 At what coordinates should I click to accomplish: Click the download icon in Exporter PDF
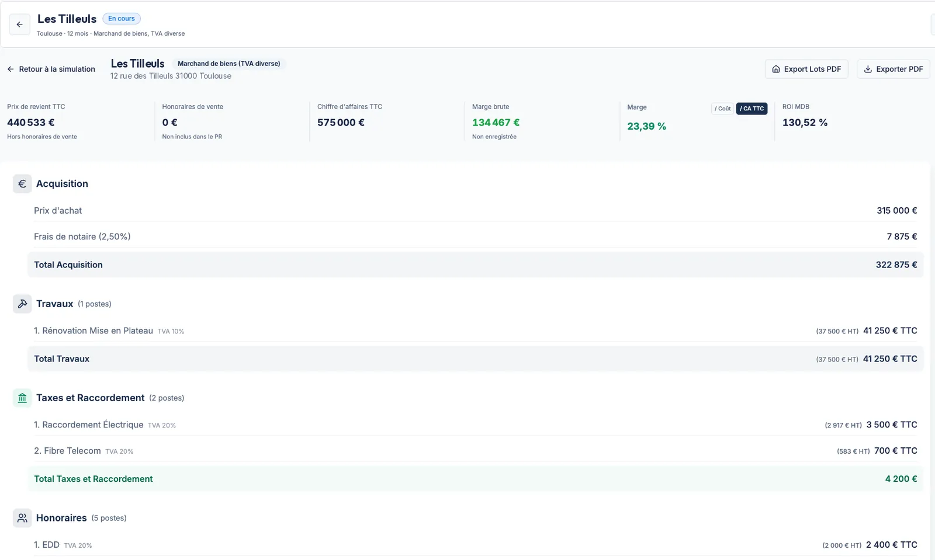pos(868,69)
